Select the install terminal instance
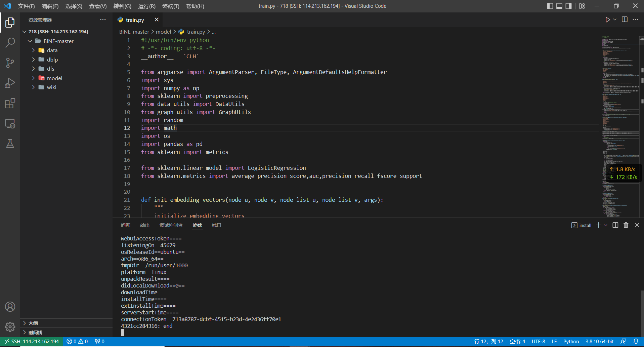644x347 pixels. pyautogui.click(x=582, y=225)
